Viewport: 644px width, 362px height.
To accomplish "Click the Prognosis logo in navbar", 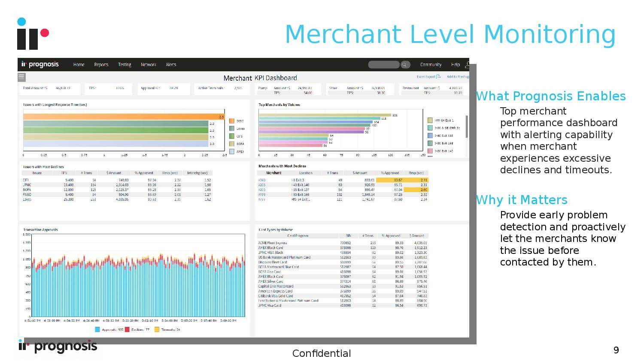I will 40,65.
